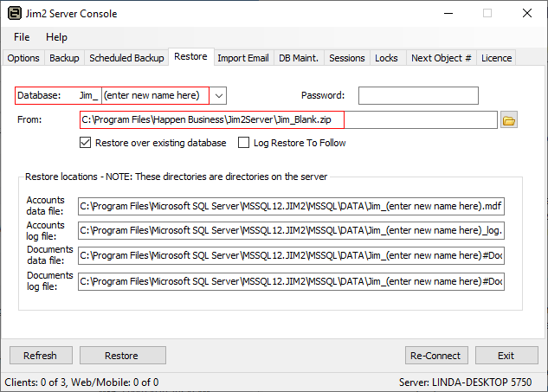Open the Scheduled Backup tab
Viewport: 548px width, 392px height.
126,58
